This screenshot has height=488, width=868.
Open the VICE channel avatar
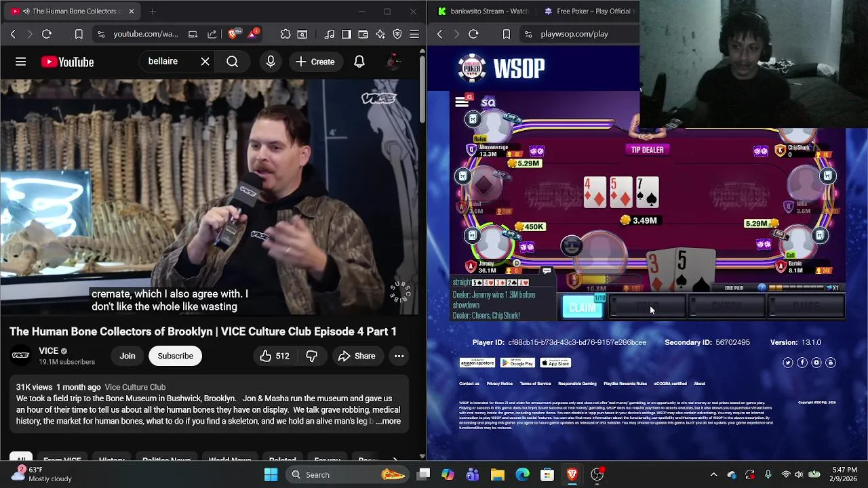(21, 355)
